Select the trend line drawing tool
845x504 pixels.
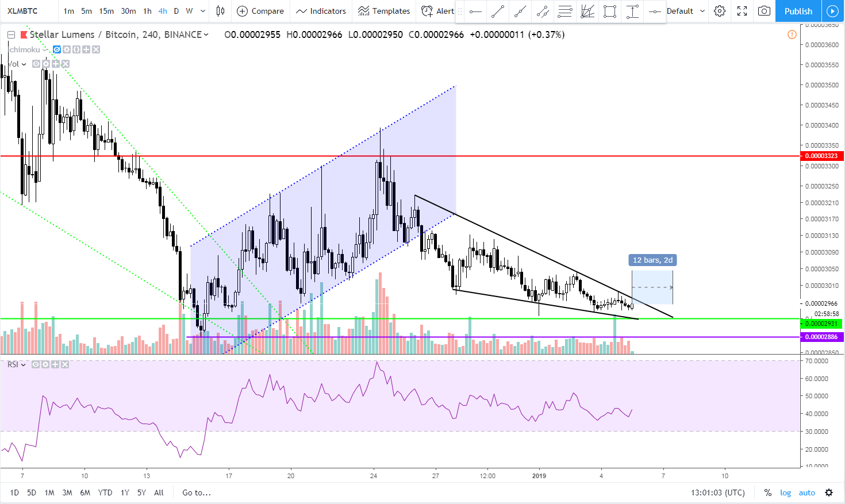(x=498, y=11)
